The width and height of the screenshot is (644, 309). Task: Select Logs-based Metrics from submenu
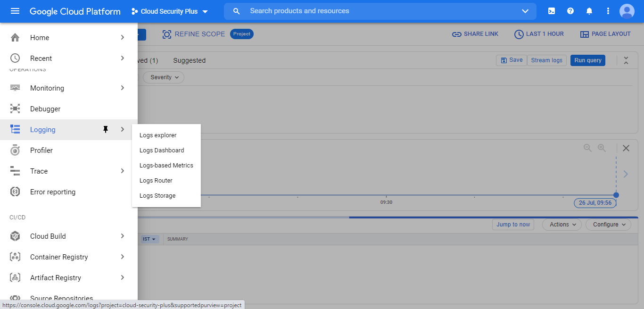pos(166,166)
